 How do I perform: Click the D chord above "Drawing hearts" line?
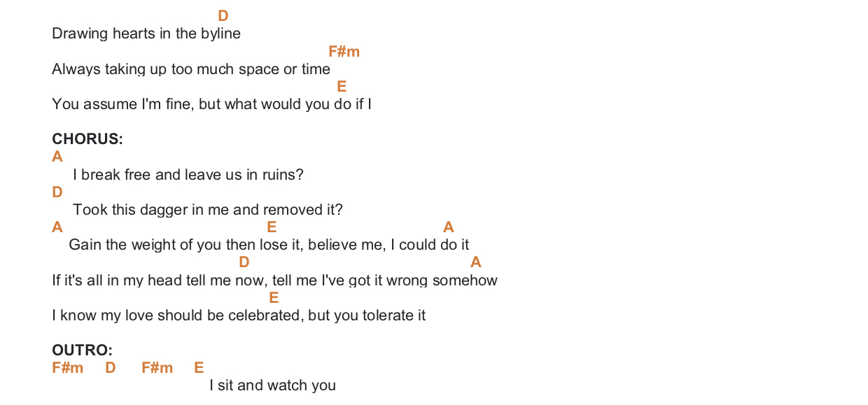click(223, 16)
